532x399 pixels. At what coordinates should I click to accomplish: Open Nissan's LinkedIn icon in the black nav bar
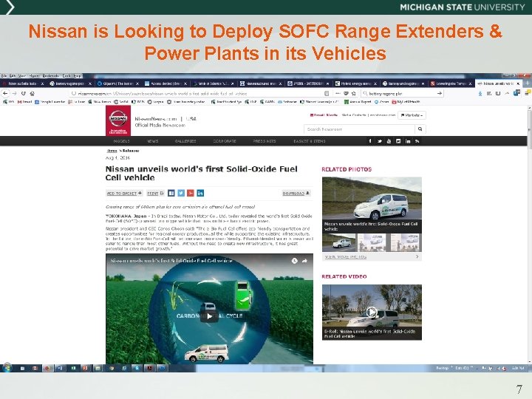407,141
